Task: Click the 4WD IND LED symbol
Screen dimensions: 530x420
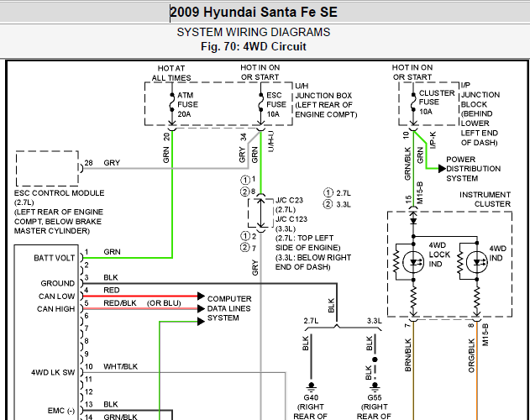Action: (x=476, y=262)
